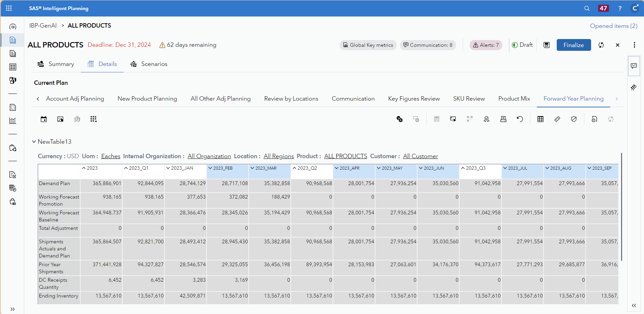Click the print icon above the table
644x314 pixels.
click(x=503, y=119)
